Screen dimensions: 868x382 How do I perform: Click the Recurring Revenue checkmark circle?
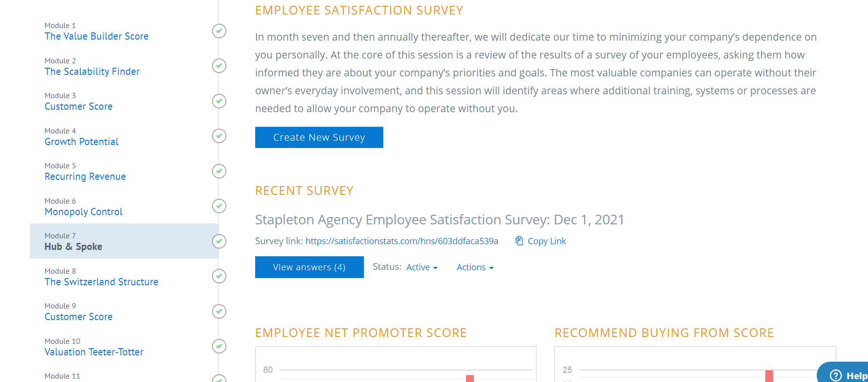coord(219,171)
